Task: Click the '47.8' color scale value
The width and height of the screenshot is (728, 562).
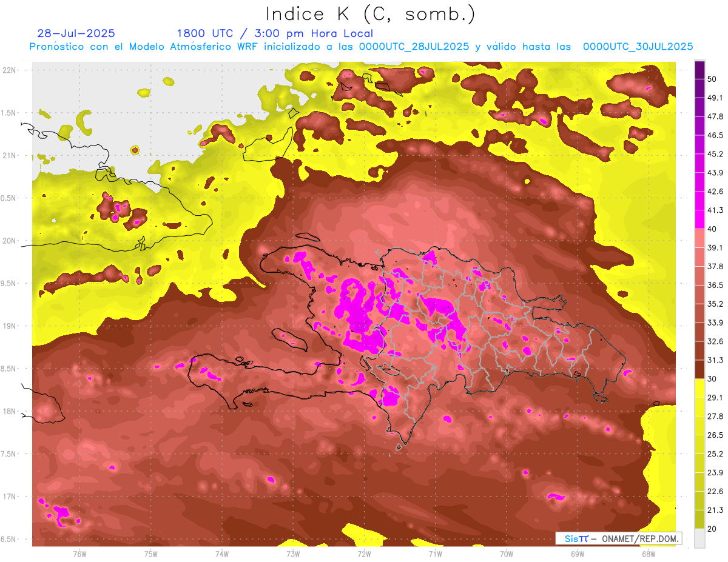Action: pos(715,116)
